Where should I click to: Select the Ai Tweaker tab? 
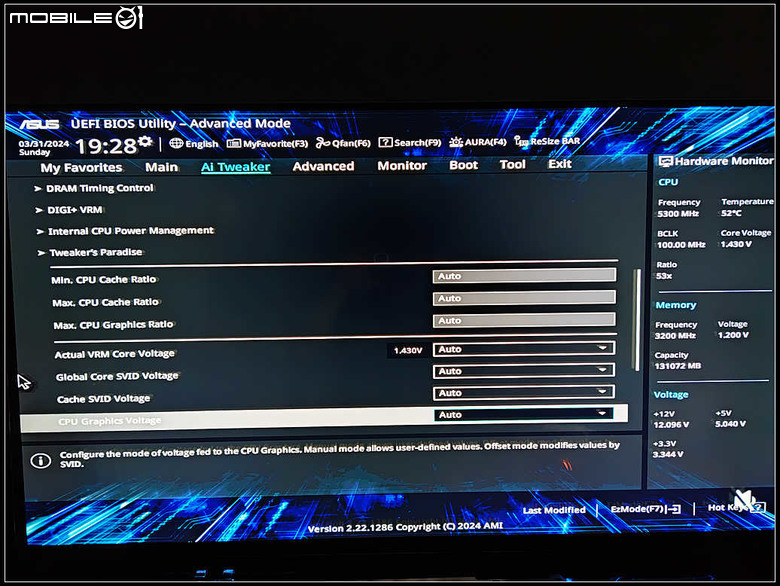[235, 167]
